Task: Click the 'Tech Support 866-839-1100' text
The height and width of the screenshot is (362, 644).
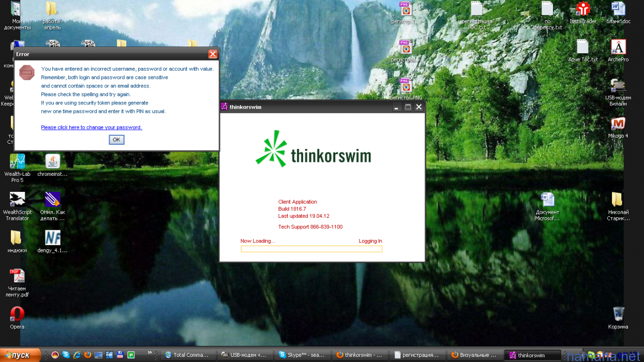Action: pos(310,227)
